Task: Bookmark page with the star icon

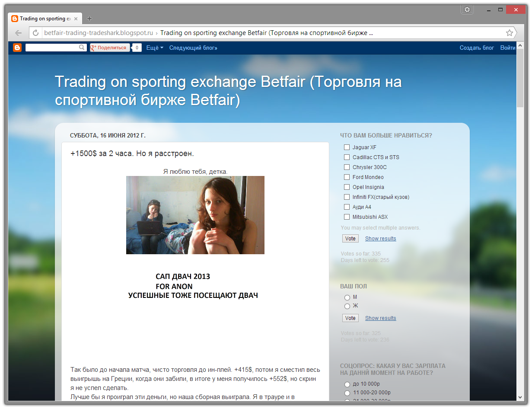Action: point(510,33)
